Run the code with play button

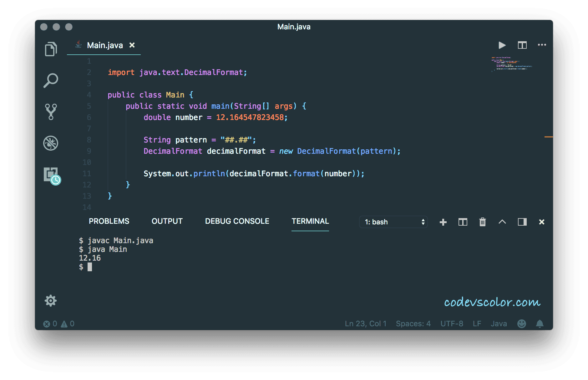click(x=502, y=45)
